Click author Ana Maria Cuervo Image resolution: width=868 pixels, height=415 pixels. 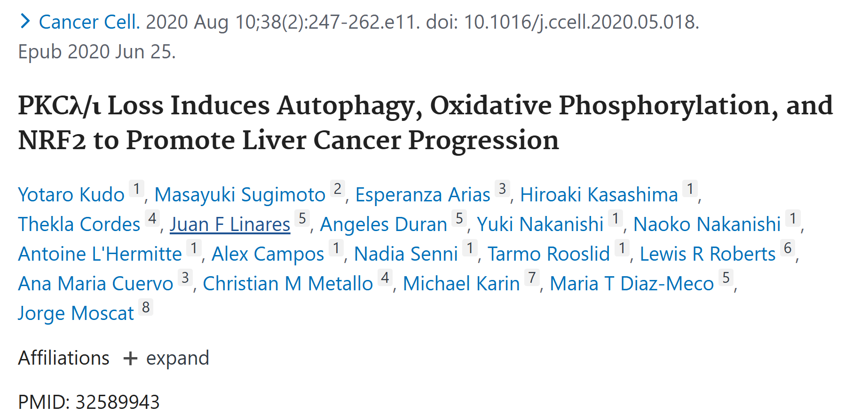coord(95,284)
